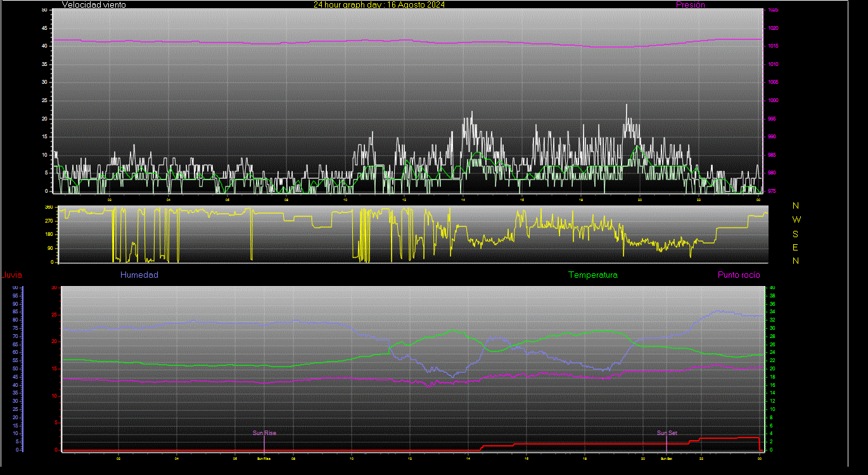868x475 pixels.
Task: Click '20' on the red rain axis
Action: pos(54,341)
